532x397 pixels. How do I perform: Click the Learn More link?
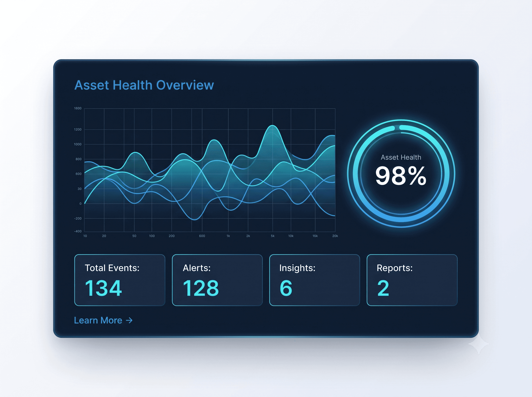coord(103,320)
